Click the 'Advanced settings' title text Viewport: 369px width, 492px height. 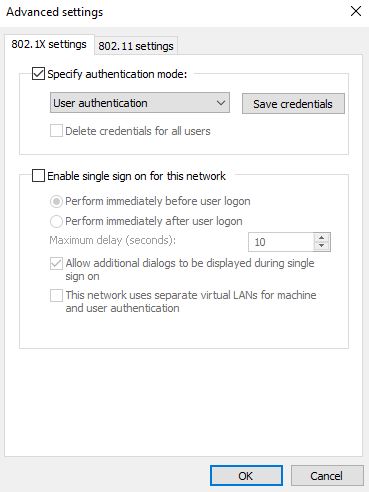pos(55,12)
